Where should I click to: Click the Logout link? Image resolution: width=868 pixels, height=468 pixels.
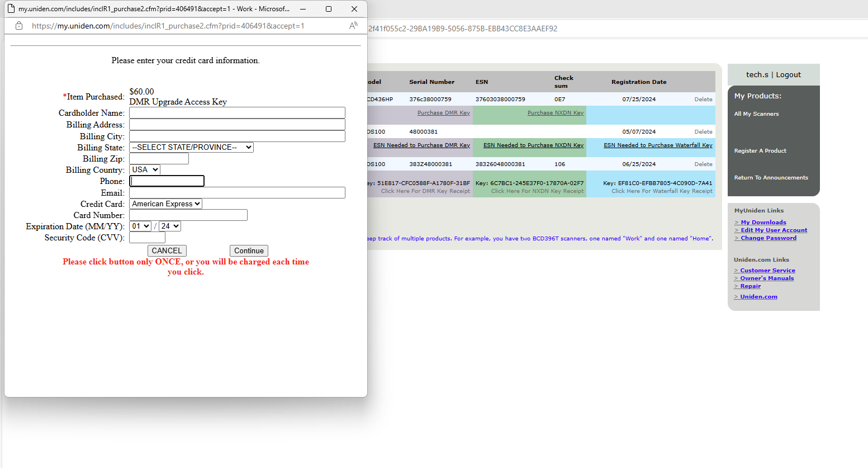(x=788, y=74)
